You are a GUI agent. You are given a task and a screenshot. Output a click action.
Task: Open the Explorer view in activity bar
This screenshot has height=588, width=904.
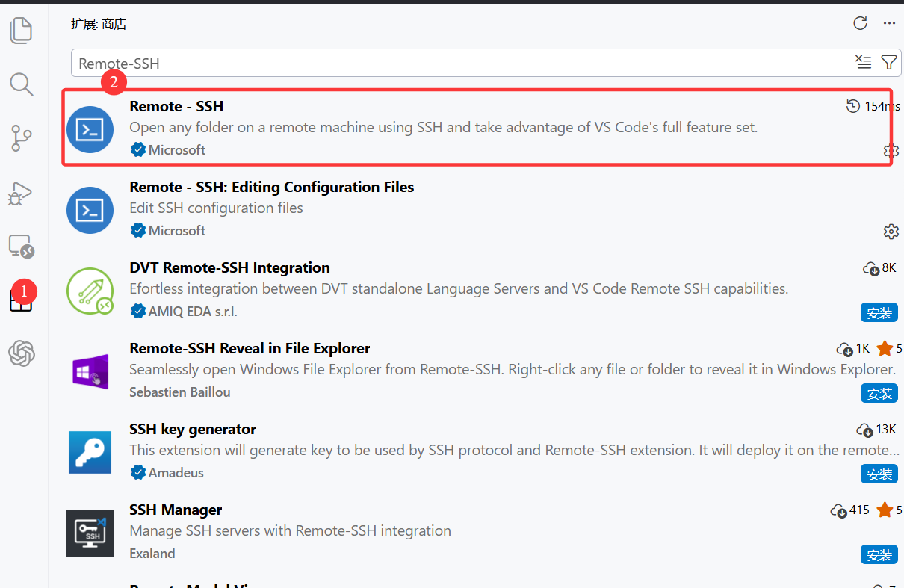coord(21,30)
